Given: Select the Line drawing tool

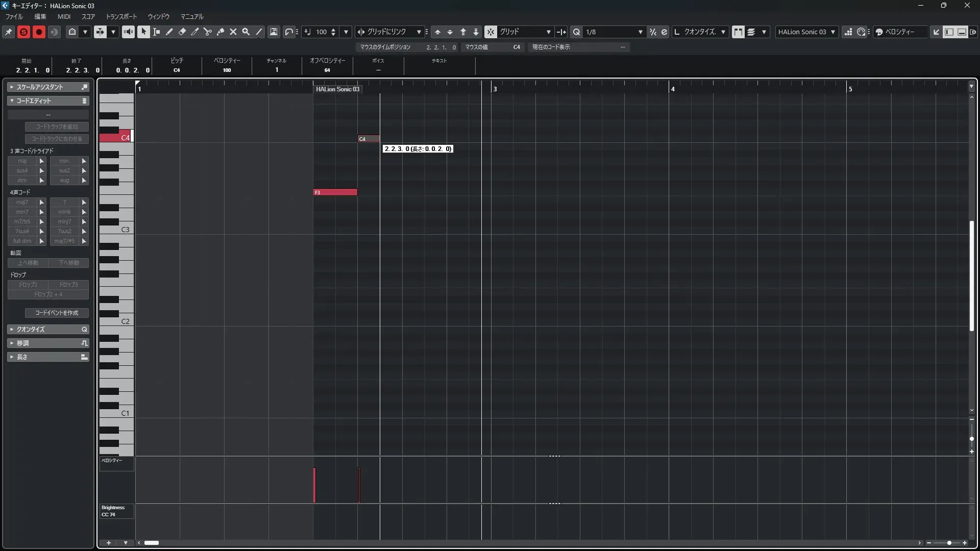Looking at the screenshot, I should point(259,32).
